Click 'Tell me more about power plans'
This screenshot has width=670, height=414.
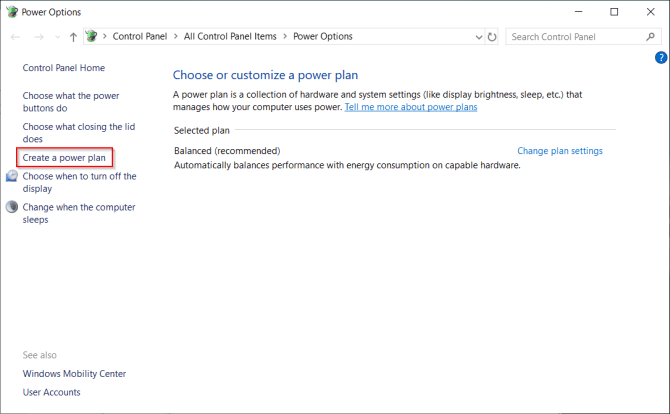coord(410,106)
